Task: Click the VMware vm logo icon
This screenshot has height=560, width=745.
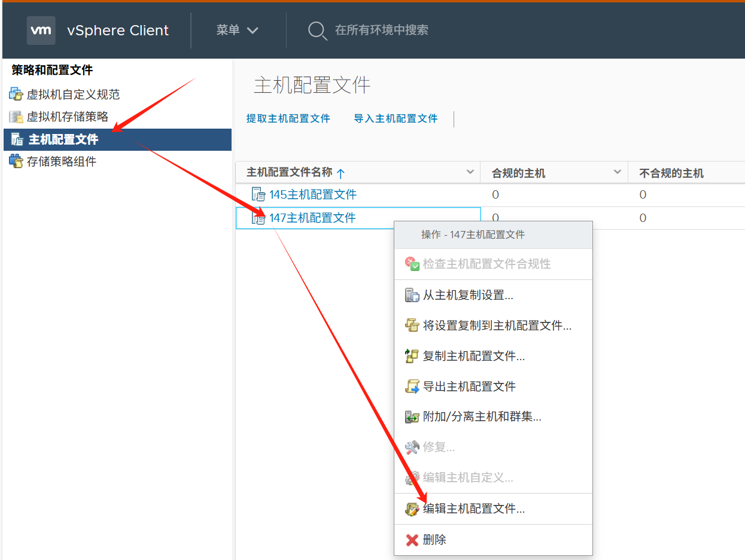Action: 41,30
